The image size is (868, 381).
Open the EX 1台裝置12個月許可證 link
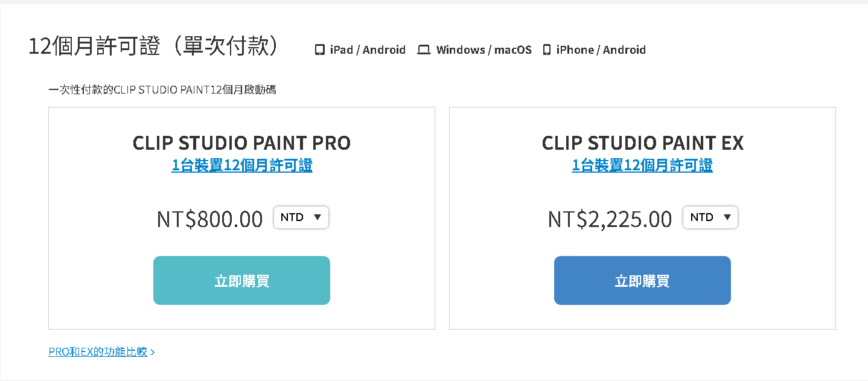tap(642, 165)
